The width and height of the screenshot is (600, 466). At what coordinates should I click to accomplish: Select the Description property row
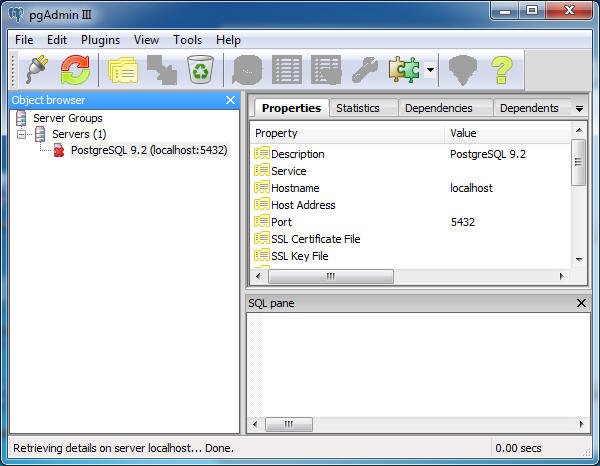411,154
